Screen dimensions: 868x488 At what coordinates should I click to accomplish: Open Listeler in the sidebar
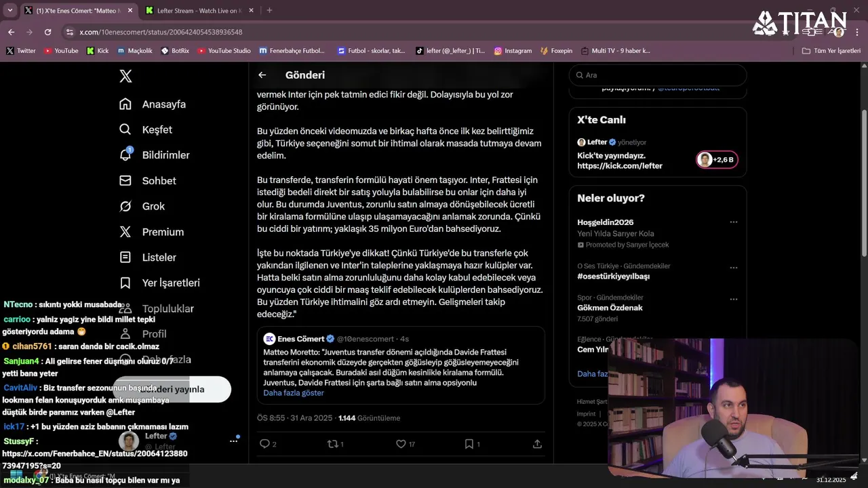(x=148, y=258)
